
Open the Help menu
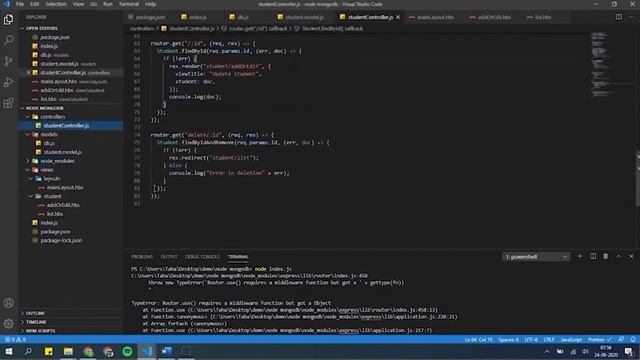click(151, 4)
